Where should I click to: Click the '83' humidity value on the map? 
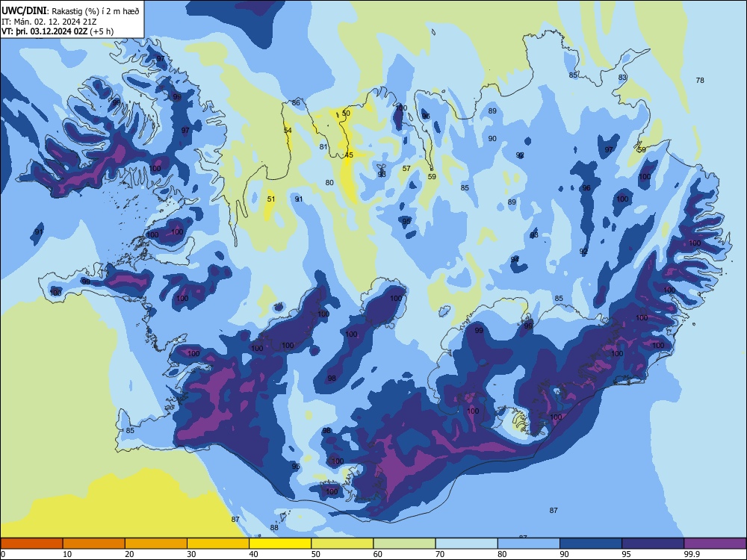(x=622, y=78)
